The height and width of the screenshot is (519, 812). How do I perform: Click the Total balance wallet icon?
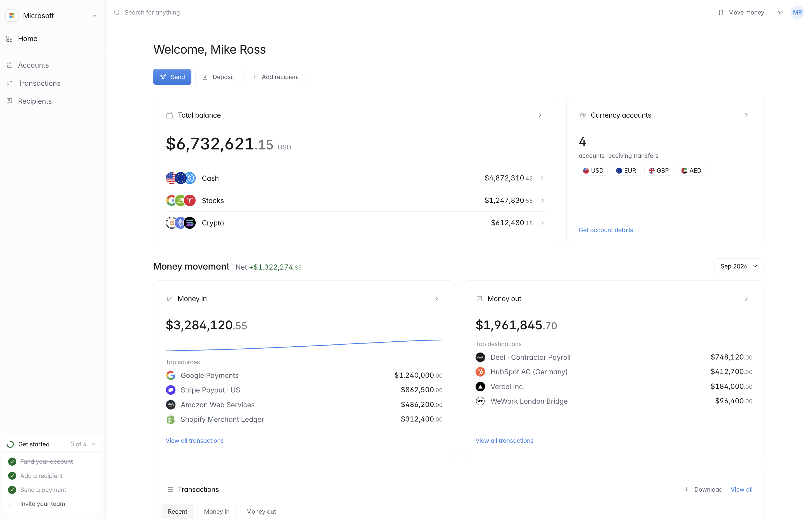(170, 115)
